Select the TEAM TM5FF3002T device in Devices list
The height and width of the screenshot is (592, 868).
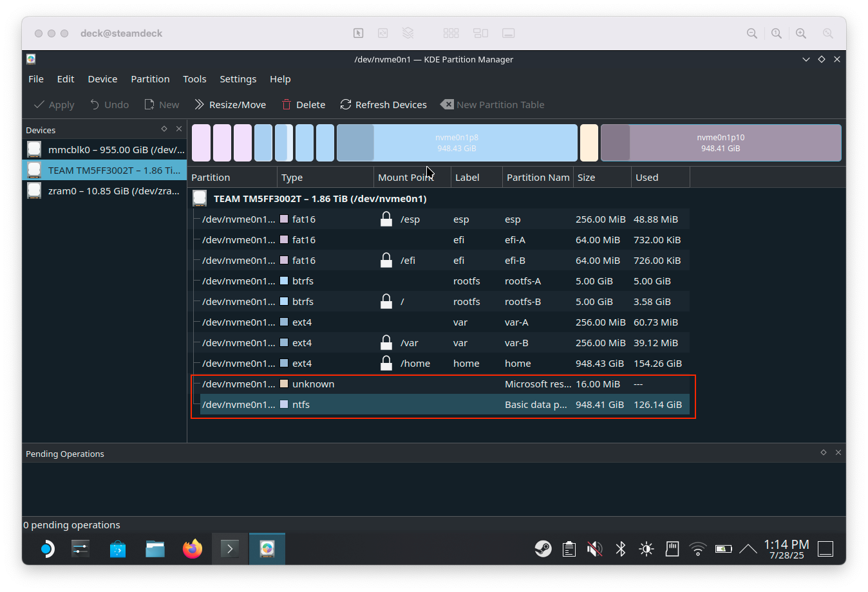[x=105, y=171]
